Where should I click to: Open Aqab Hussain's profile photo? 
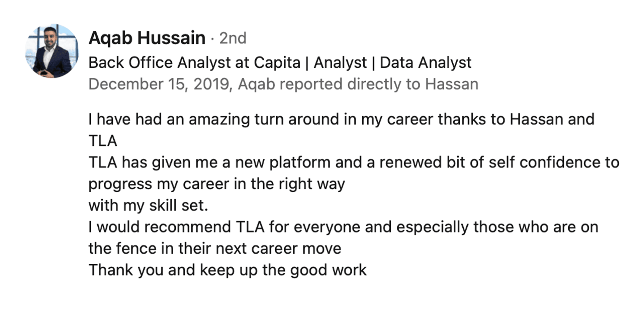pos(52,51)
